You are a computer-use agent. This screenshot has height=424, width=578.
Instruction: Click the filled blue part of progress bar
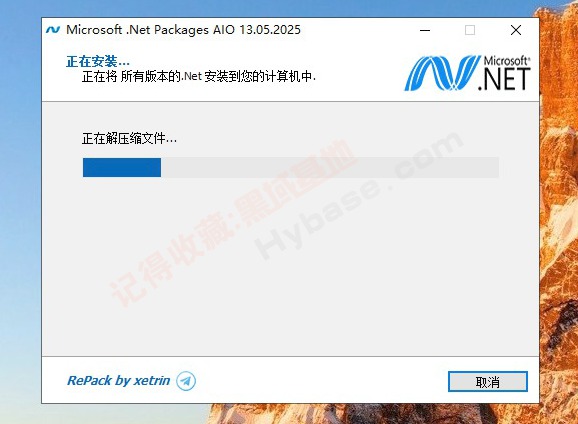click(122, 167)
